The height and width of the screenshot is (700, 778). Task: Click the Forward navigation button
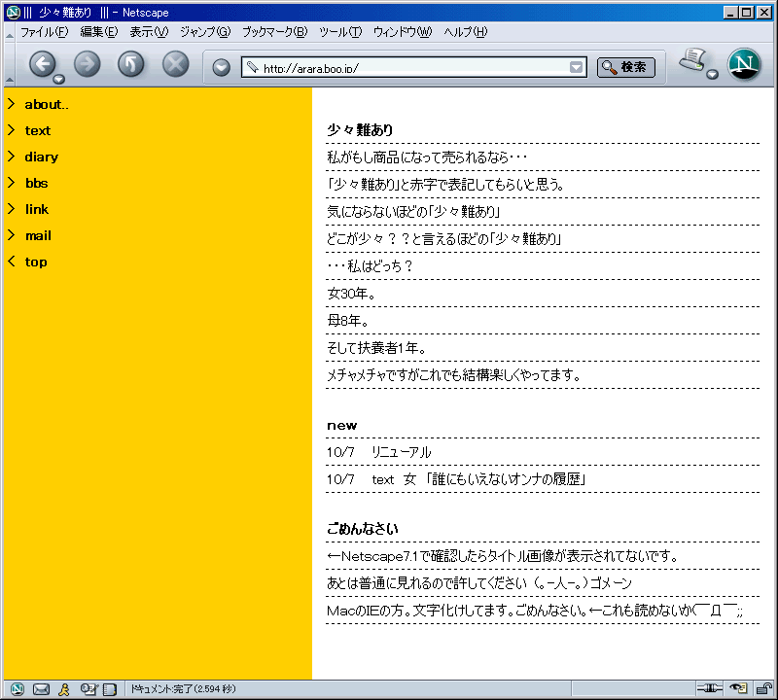[87, 63]
